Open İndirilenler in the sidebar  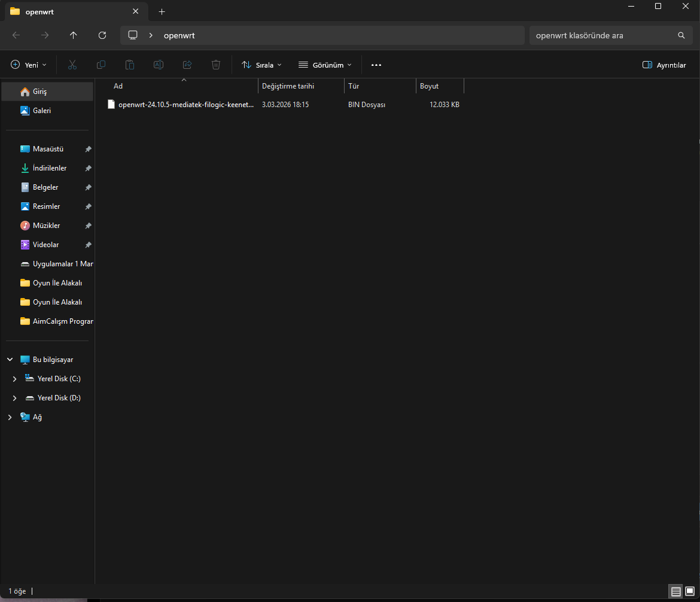(x=47, y=168)
